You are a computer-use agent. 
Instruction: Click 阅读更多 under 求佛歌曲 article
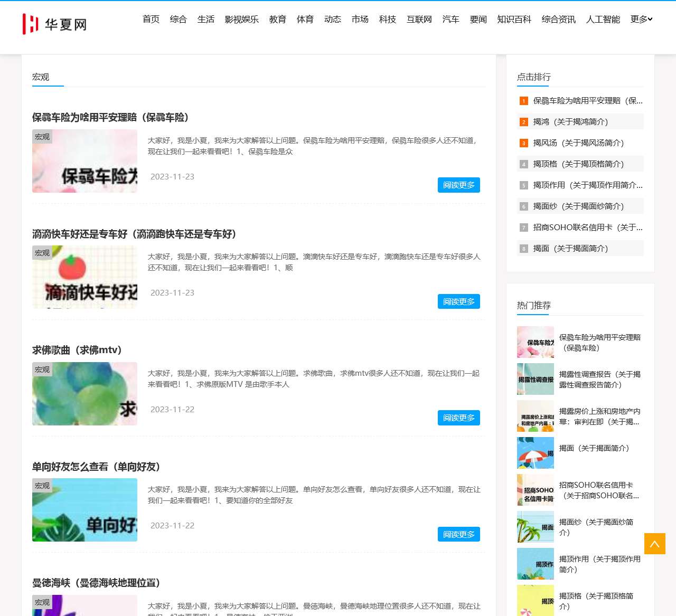(x=458, y=418)
